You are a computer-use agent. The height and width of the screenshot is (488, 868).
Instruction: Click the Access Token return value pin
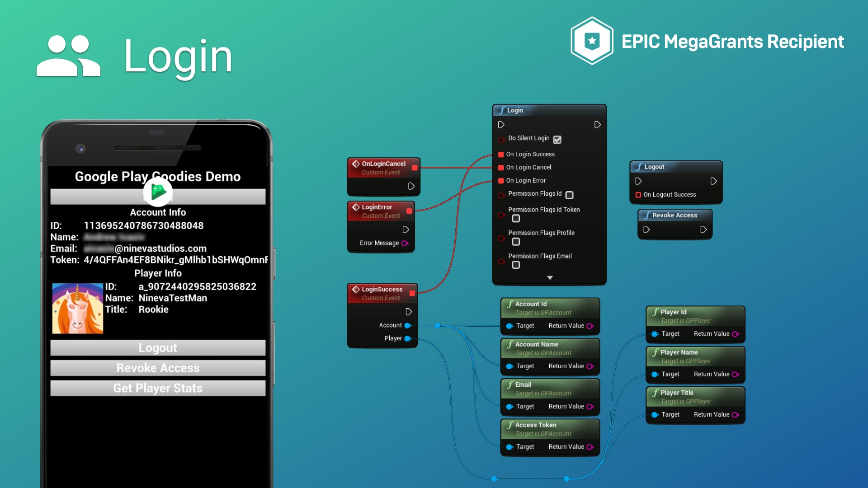click(589, 447)
